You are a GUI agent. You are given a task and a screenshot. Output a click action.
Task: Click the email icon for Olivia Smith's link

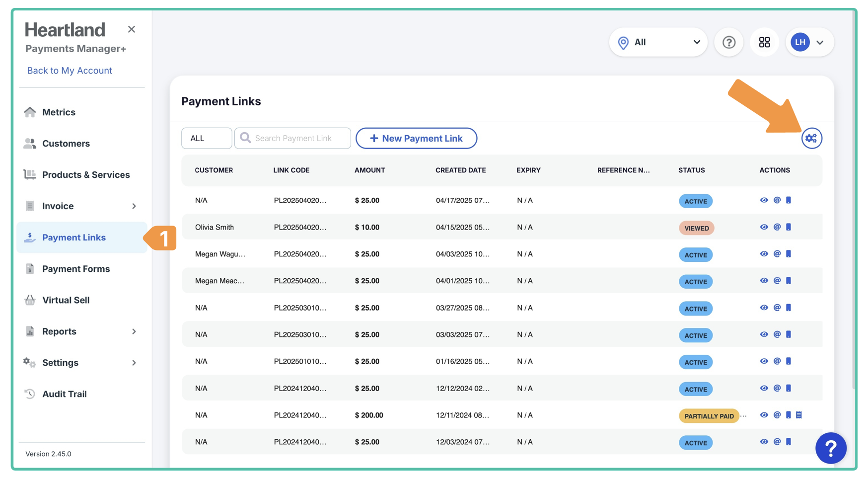pos(777,227)
